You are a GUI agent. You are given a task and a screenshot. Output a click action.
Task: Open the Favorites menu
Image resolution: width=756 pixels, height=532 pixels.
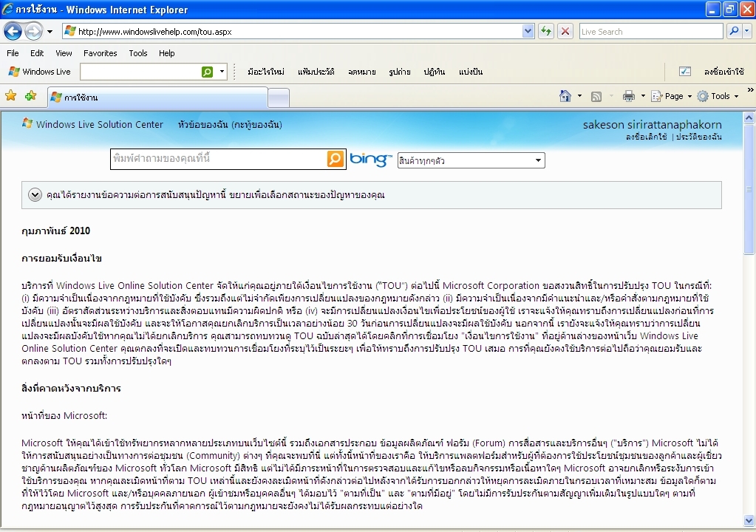(x=101, y=53)
